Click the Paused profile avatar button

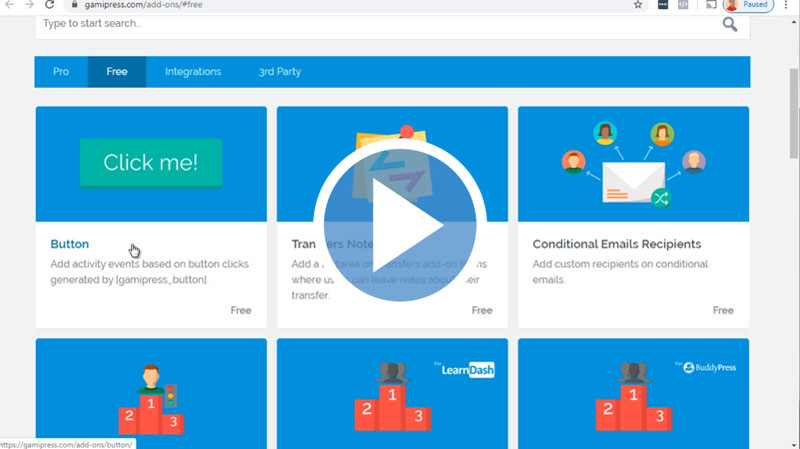point(748,5)
